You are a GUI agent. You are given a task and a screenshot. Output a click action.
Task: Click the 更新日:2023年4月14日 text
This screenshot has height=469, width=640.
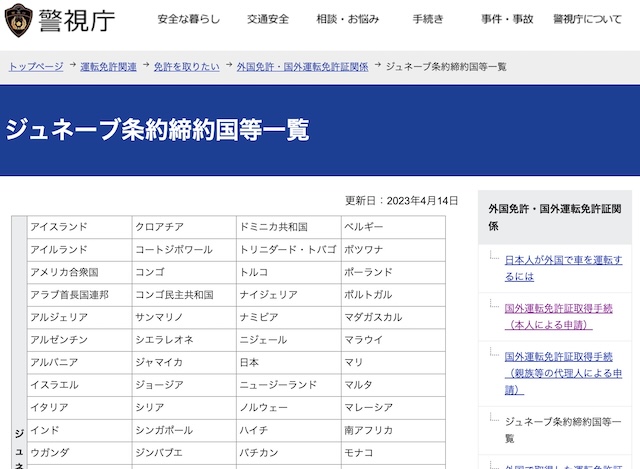[x=401, y=201]
